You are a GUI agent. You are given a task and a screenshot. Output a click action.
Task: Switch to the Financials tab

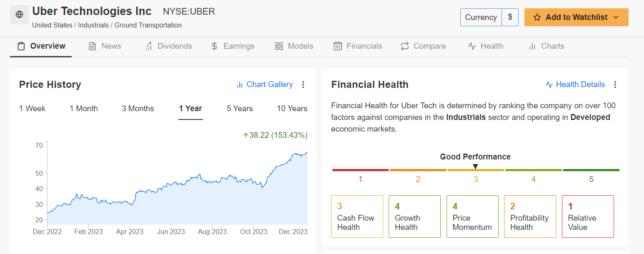click(358, 46)
